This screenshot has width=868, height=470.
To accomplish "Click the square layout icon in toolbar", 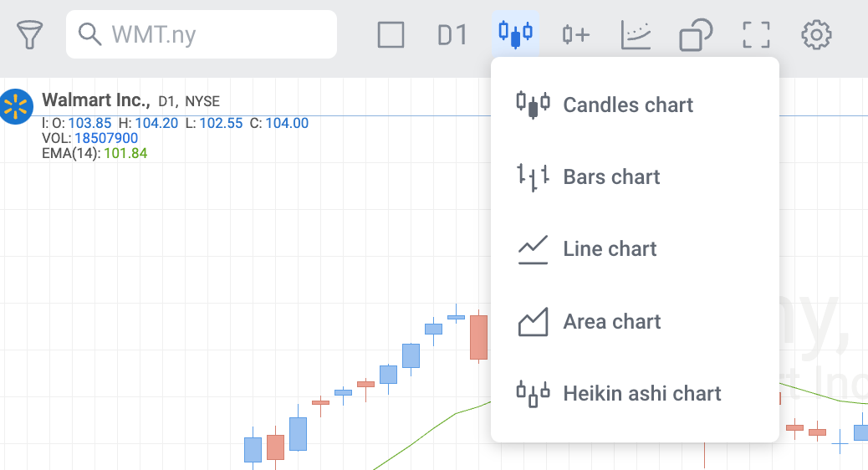I will (391, 34).
